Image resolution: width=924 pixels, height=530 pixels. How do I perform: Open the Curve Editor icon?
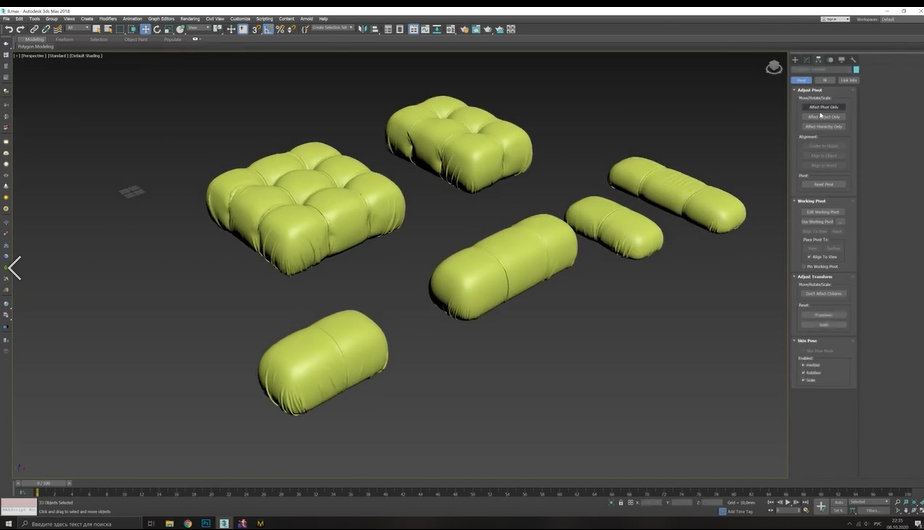425,29
